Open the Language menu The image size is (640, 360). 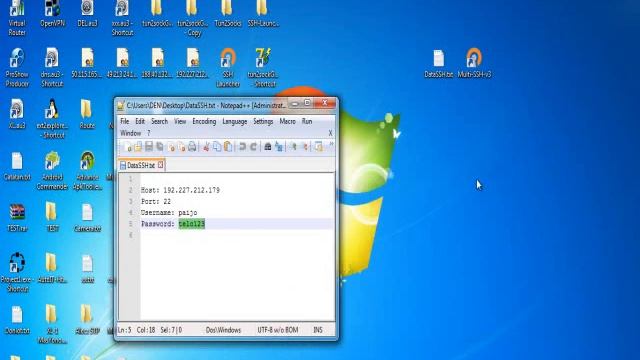pos(234,121)
